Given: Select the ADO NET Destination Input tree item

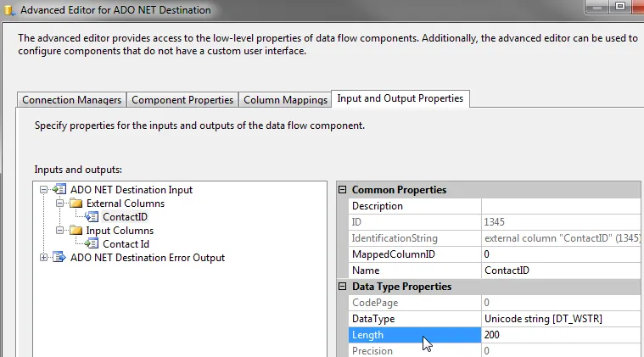Looking at the screenshot, I should [x=131, y=190].
